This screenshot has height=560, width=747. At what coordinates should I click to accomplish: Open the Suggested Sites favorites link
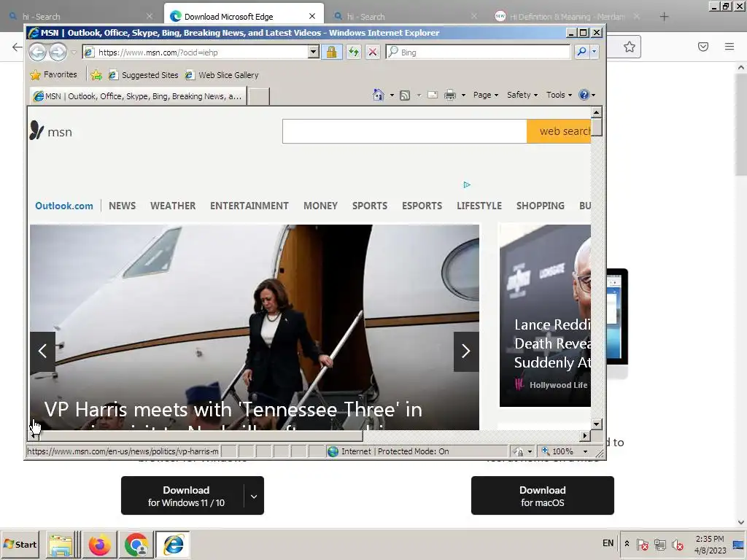143,75
